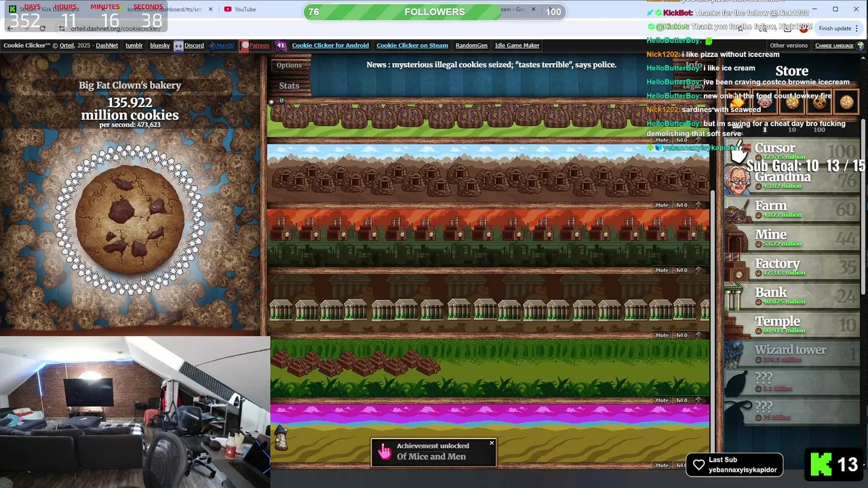Open the Idle Game Maker link
This screenshot has width=868, height=488.
click(517, 45)
